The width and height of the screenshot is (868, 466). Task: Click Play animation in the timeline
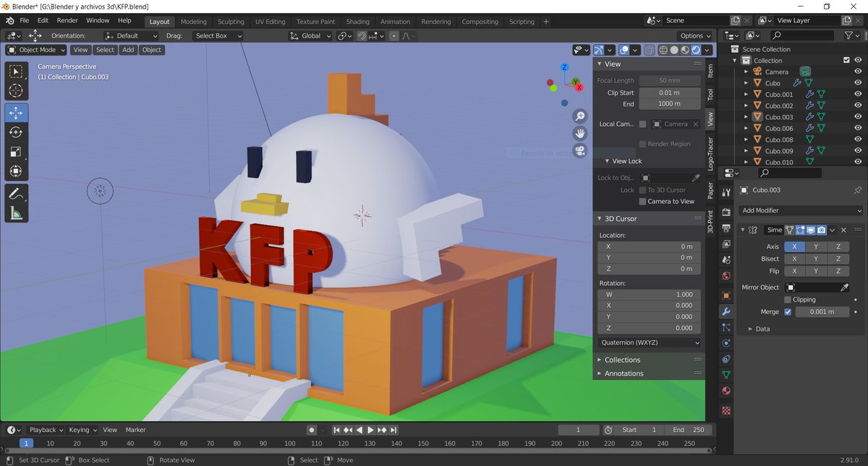point(371,430)
